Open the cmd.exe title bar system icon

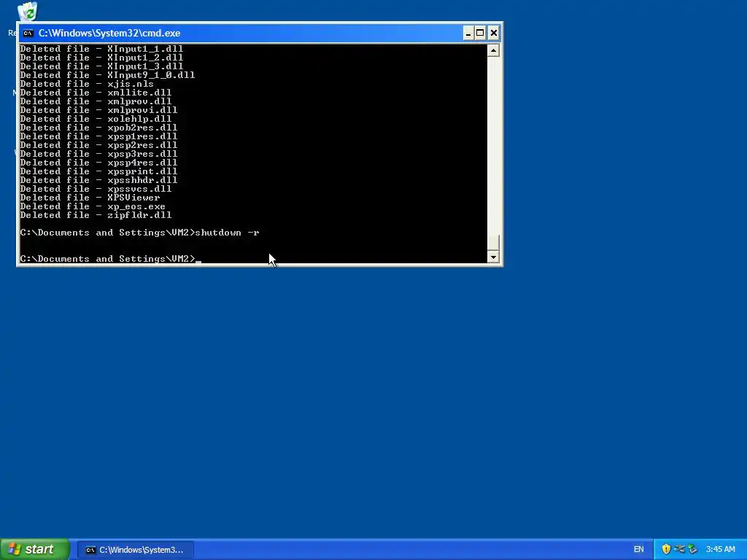click(x=28, y=33)
